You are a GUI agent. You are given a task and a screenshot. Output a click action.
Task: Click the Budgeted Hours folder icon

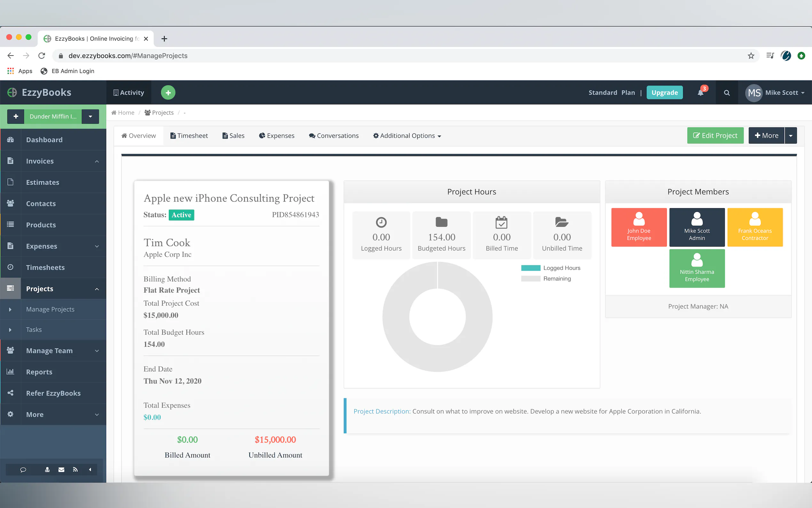(x=441, y=222)
